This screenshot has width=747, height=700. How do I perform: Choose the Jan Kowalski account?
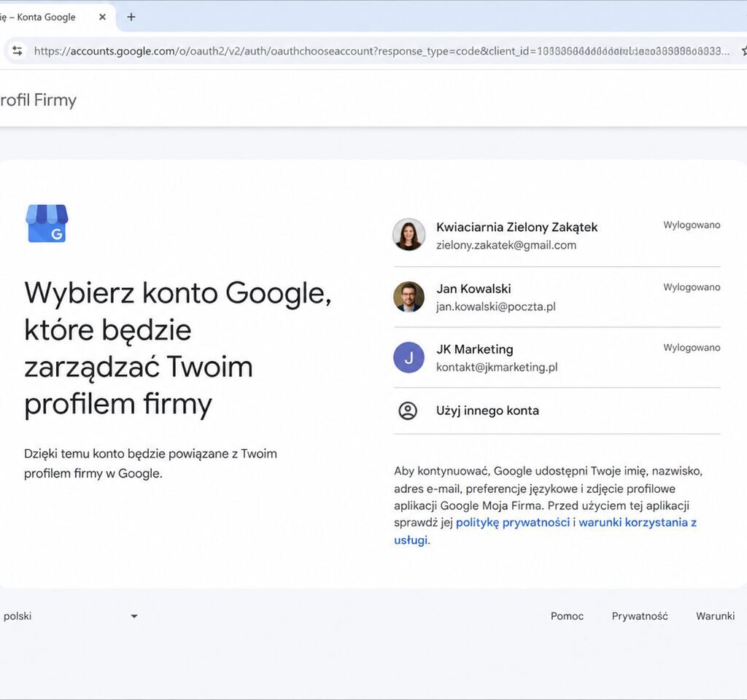click(x=557, y=297)
